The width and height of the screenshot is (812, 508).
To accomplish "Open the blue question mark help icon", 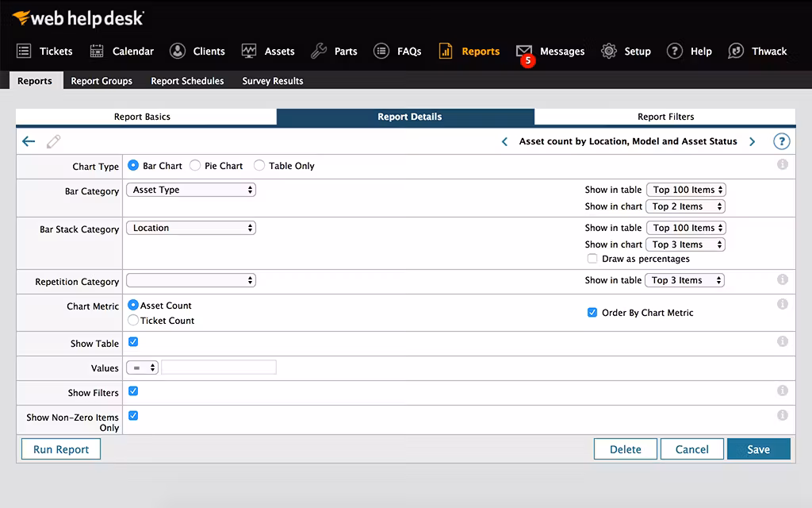I will [x=781, y=141].
